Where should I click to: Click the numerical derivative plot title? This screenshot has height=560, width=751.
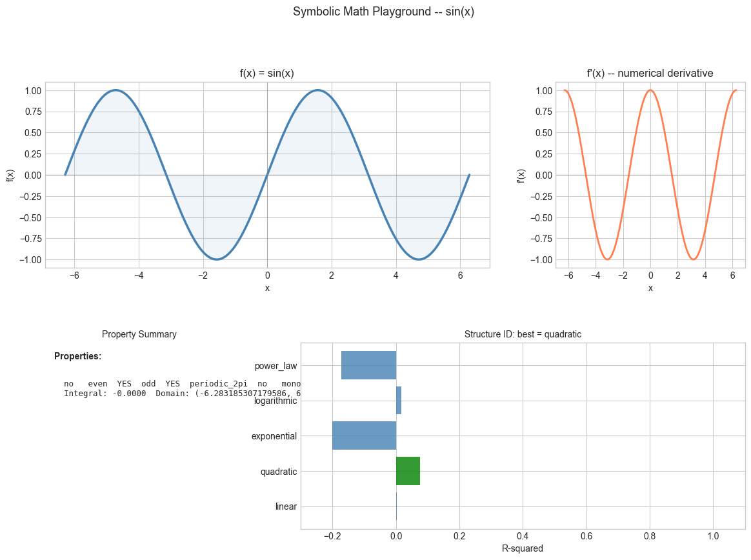pyautogui.click(x=650, y=73)
